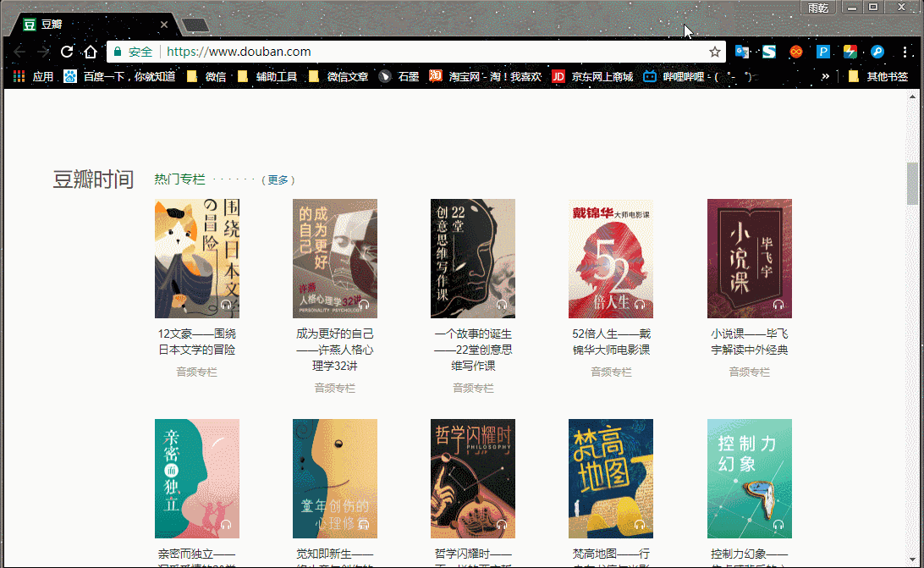Close the 豆瓣 tab
Screen dimensions: 924x568
click(164, 25)
